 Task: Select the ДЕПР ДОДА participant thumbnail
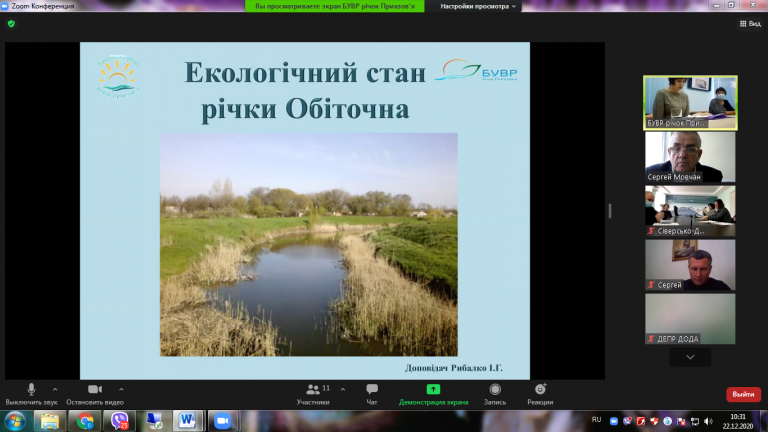690,319
